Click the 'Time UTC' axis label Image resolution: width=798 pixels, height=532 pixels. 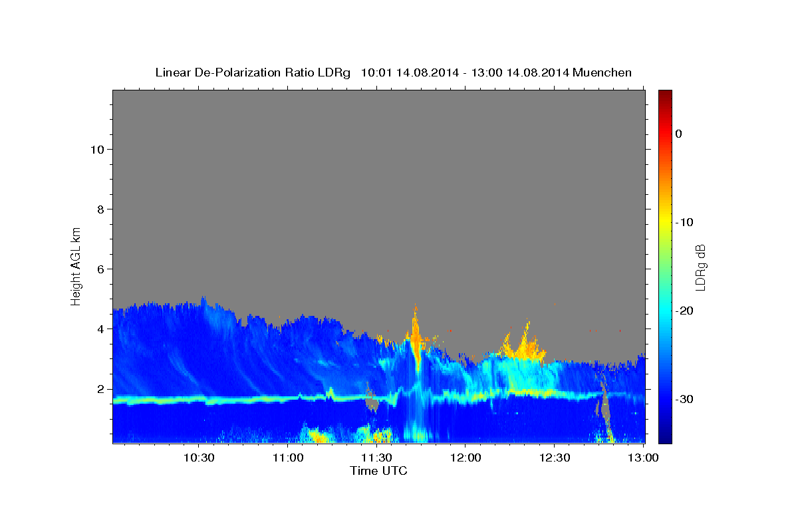tap(378, 471)
